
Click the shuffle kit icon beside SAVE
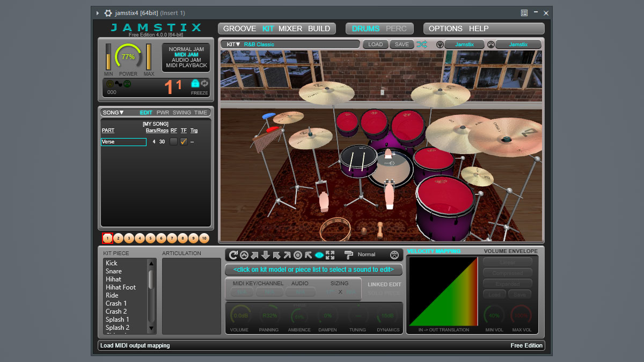(x=422, y=44)
